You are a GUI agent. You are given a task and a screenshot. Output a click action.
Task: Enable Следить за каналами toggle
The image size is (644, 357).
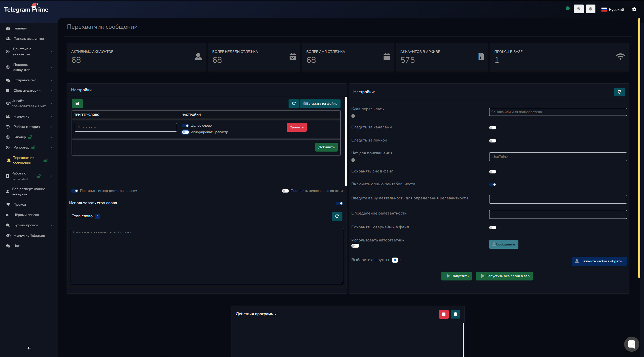[493, 128]
